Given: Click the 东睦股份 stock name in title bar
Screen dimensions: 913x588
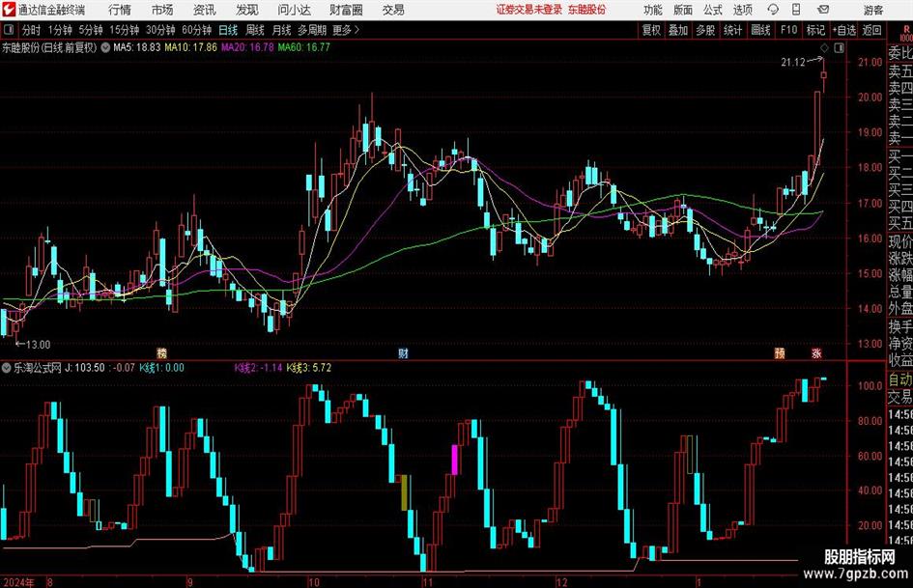Looking at the screenshot, I should click(586, 10).
